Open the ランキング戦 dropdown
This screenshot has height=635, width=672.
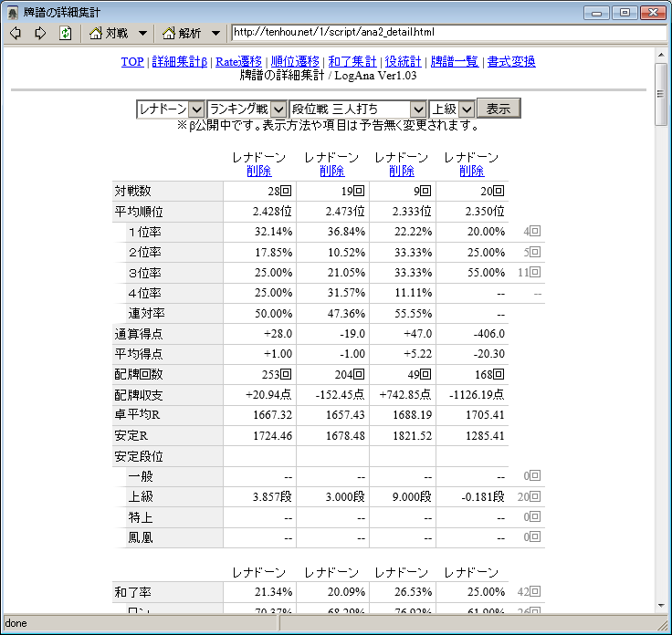(247, 109)
